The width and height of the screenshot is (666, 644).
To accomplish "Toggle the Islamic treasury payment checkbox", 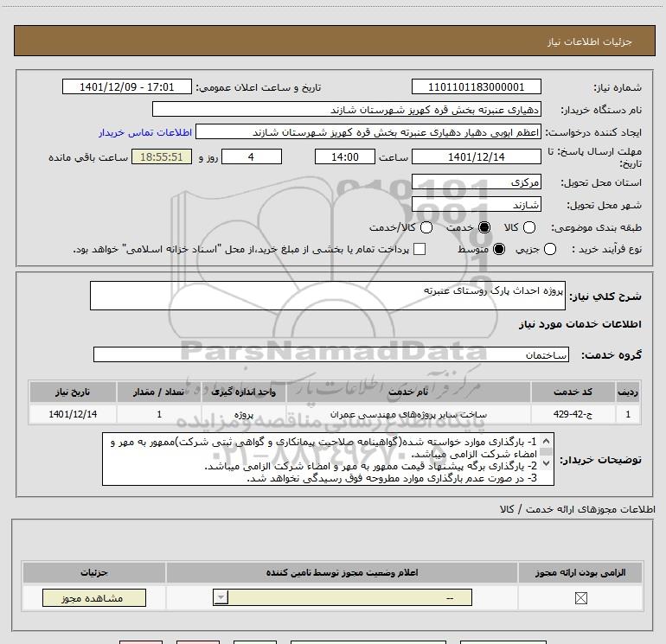I will coord(419,249).
